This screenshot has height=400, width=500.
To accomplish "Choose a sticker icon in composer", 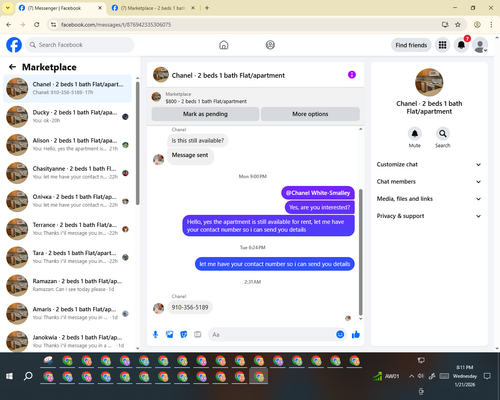I will [x=184, y=334].
